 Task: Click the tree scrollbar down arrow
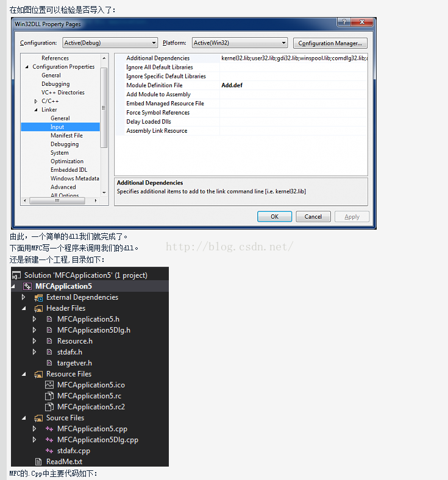pos(104,192)
